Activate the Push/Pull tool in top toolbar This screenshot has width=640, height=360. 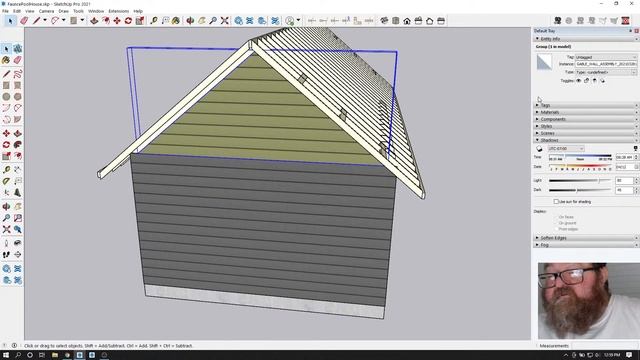(94, 20)
